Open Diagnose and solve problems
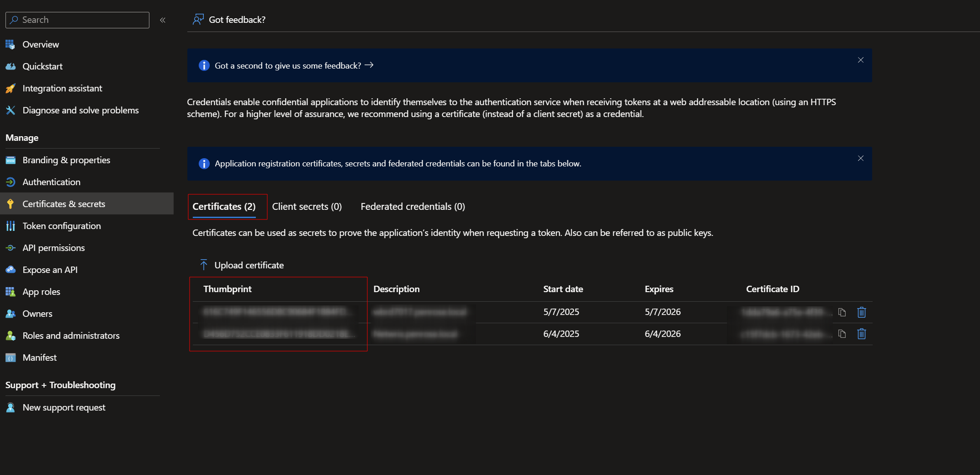This screenshot has width=980, height=475. 80,110
